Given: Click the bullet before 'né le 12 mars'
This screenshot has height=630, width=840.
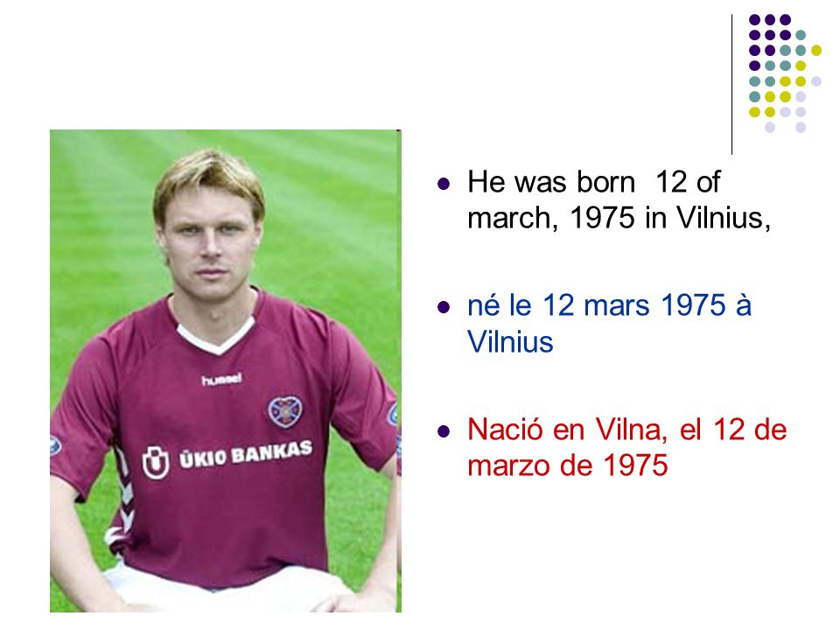Looking at the screenshot, I should (x=444, y=307).
